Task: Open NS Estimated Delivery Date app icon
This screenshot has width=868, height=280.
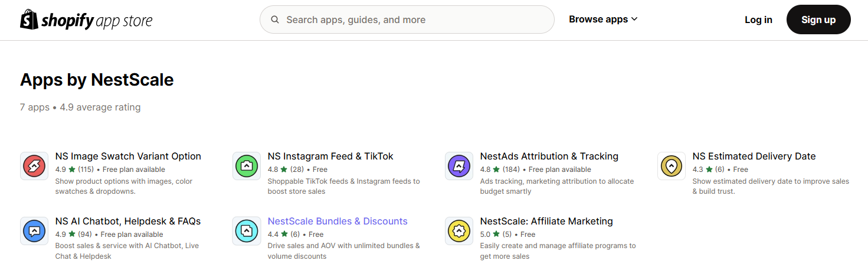Action: pyautogui.click(x=672, y=166)
